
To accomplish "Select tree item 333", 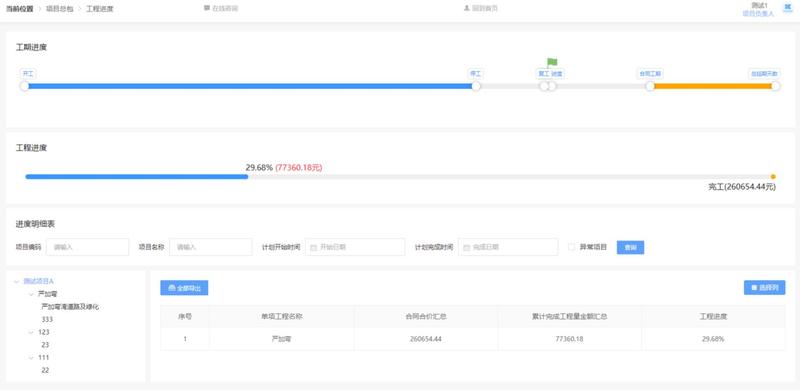I will (47, 320).
